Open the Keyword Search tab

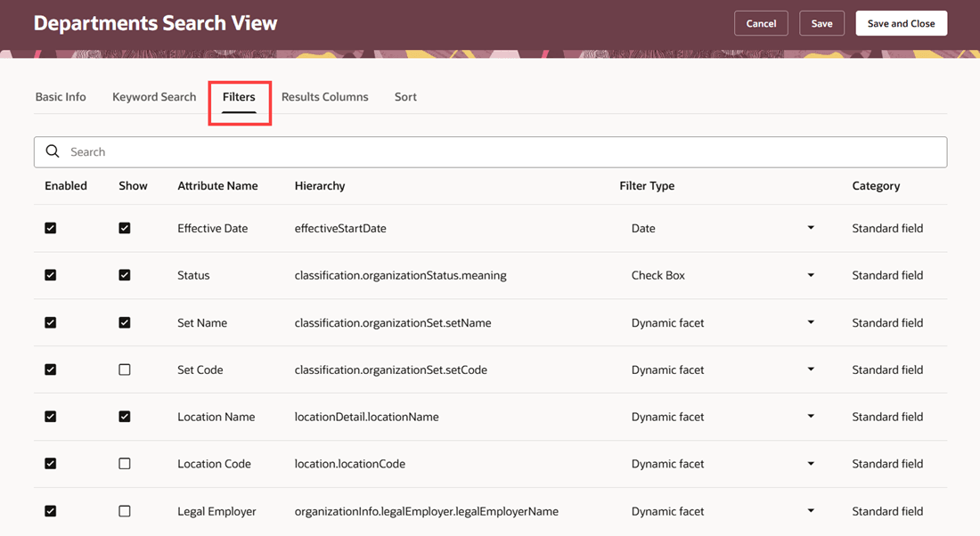click(x=154, y=97)
